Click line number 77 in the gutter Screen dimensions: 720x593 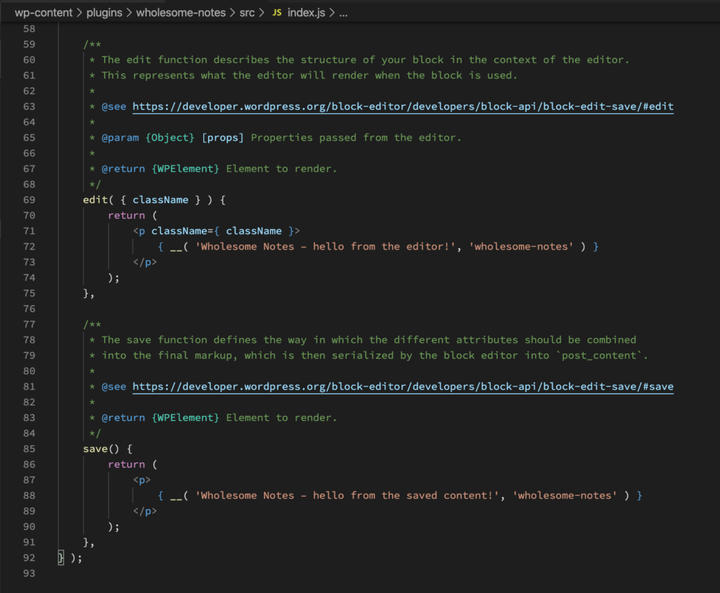29,324
